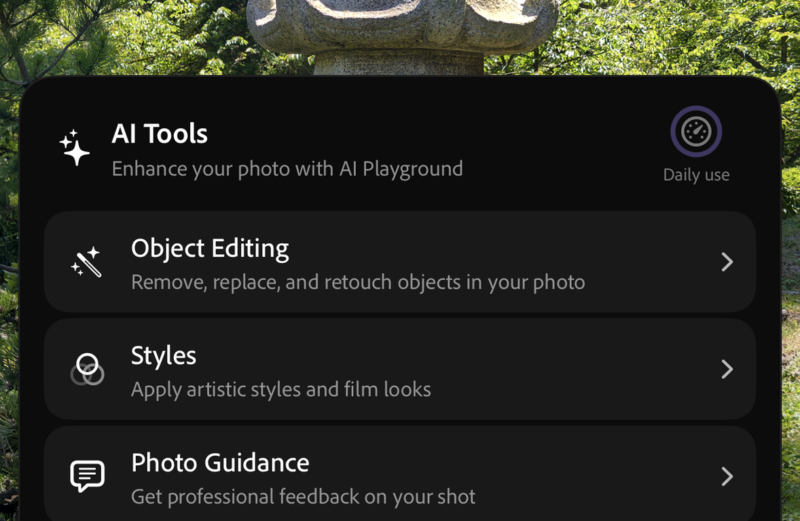Click 'Get professional feedback on your shot' text
The image size is (800, 521).
(303, 497)
